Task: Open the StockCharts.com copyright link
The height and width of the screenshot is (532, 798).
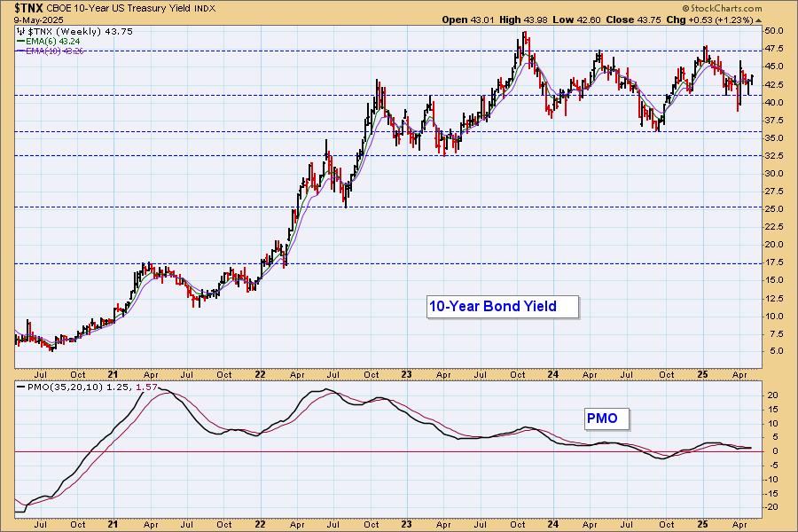Action: click(722, 8)
